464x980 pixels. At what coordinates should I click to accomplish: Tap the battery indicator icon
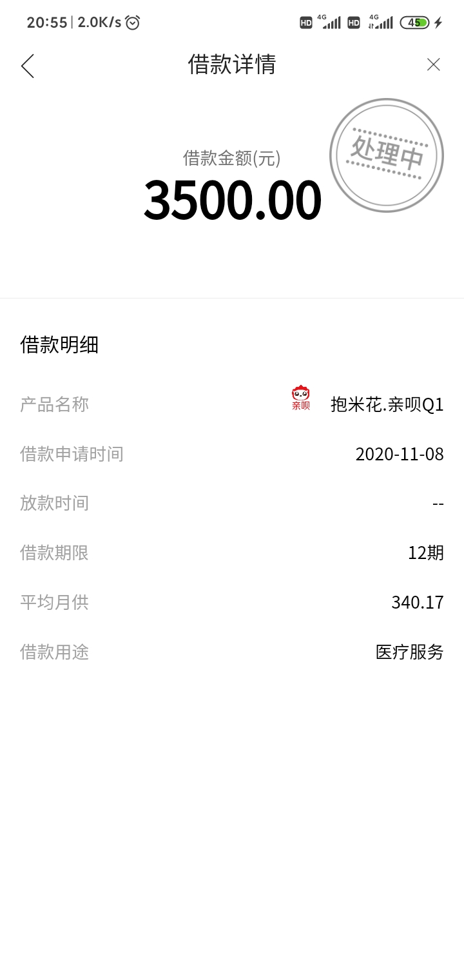pos(414,23)
